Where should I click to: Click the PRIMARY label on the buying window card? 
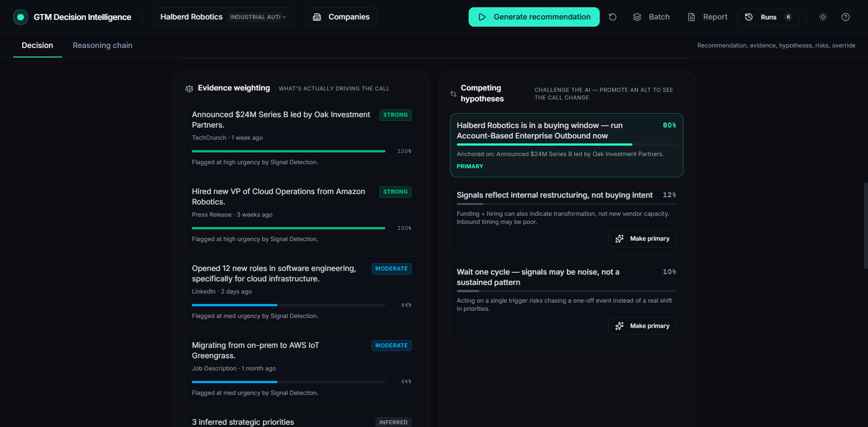tap(470, 166)
